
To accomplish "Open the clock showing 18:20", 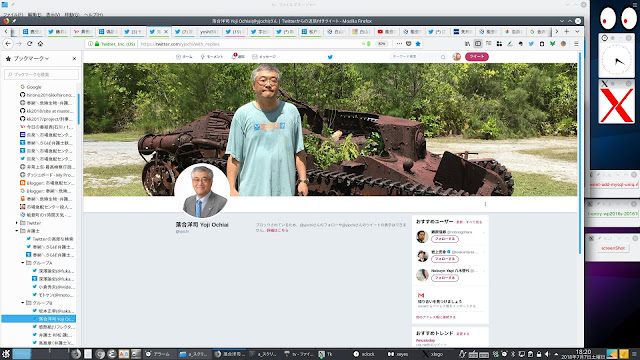I will 582,354.
